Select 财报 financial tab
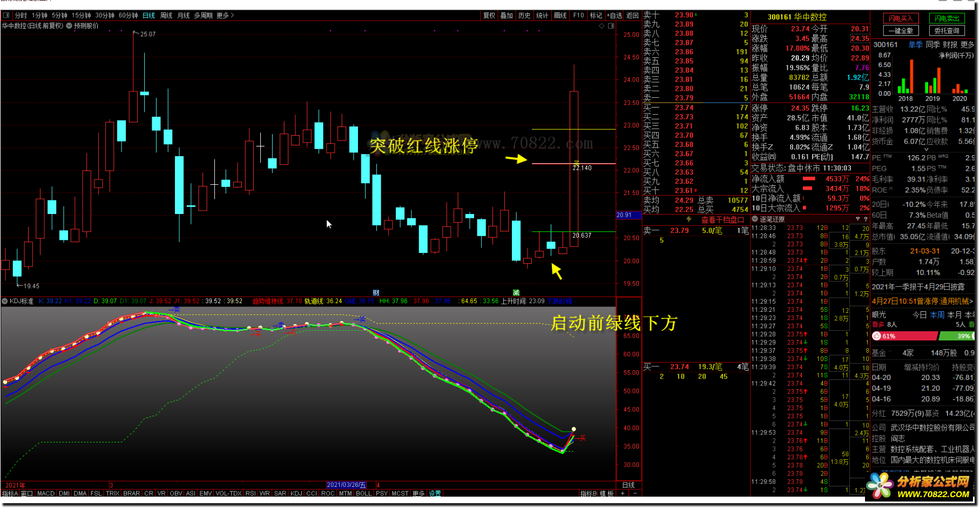Image resolution: width=980 pixels, height=508 pixels. coord(950,45)
